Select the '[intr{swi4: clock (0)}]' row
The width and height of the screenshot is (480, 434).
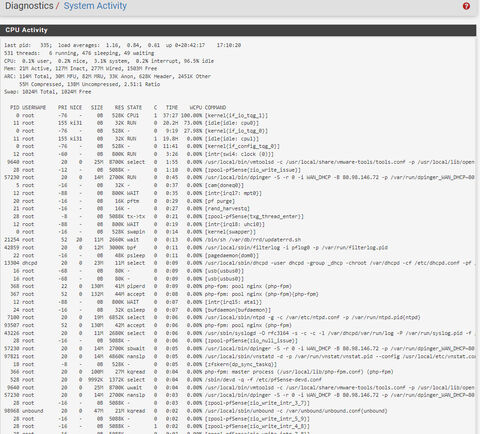pos(142,154)
